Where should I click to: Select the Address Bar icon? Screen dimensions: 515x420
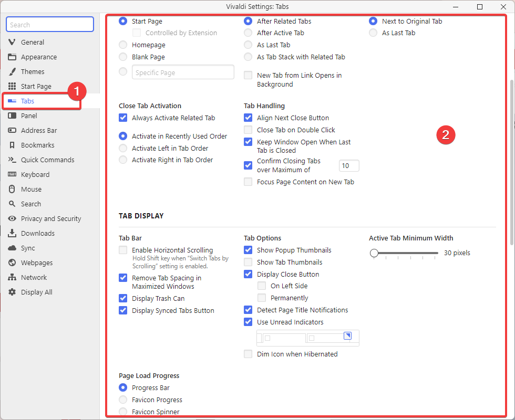12,130
